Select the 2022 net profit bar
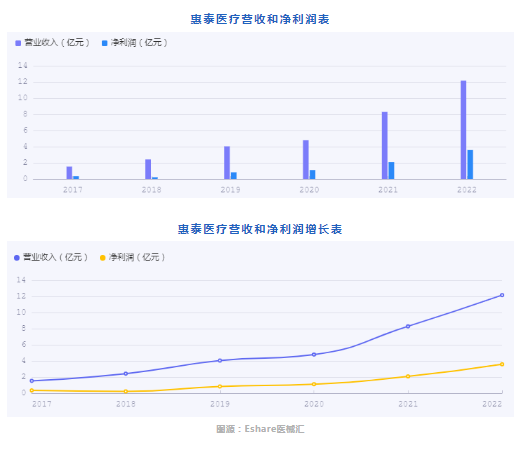 [x=470, y=165]
